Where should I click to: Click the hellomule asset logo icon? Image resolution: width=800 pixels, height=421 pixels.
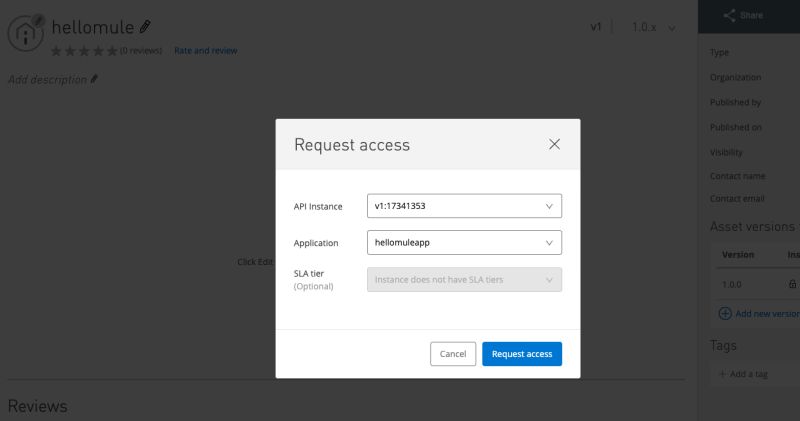[x=26, y=33]
